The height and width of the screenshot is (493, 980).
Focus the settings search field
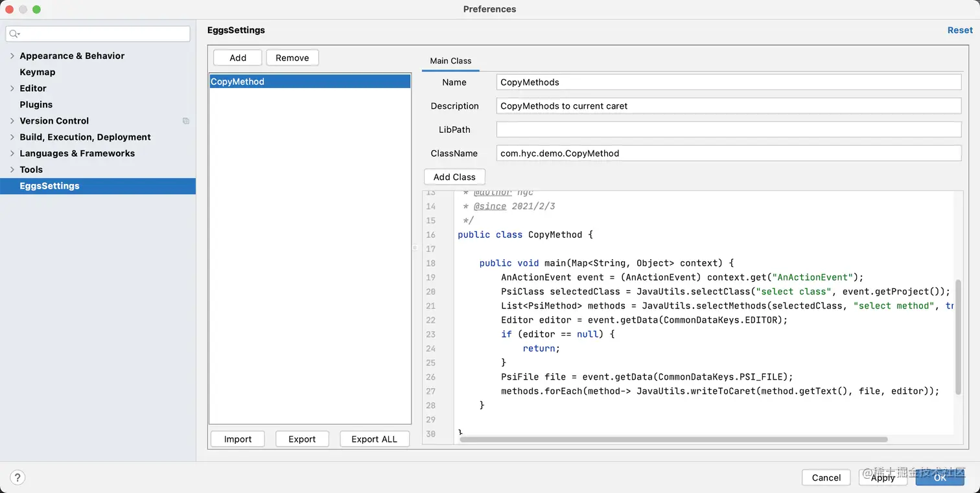[x=98, y=34]
